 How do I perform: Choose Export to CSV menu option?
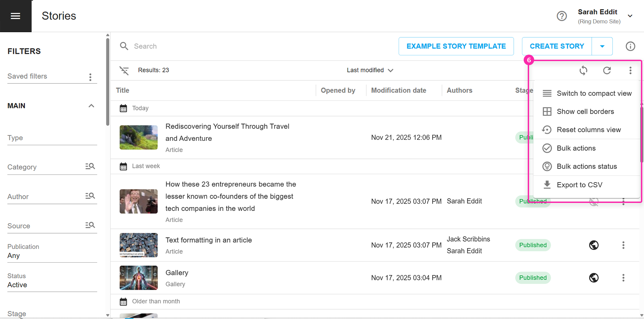pyautogui.click(x=579, y=185)
